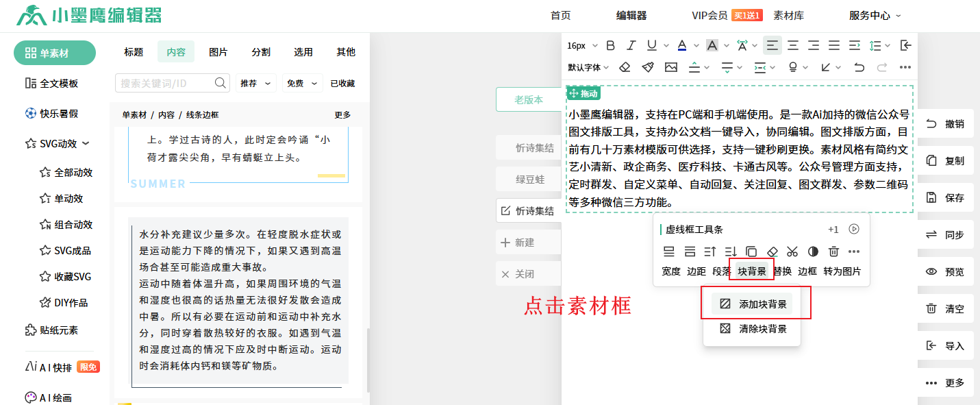
Task: Click the 撤销 button on right panel
Action: (946, 124)
